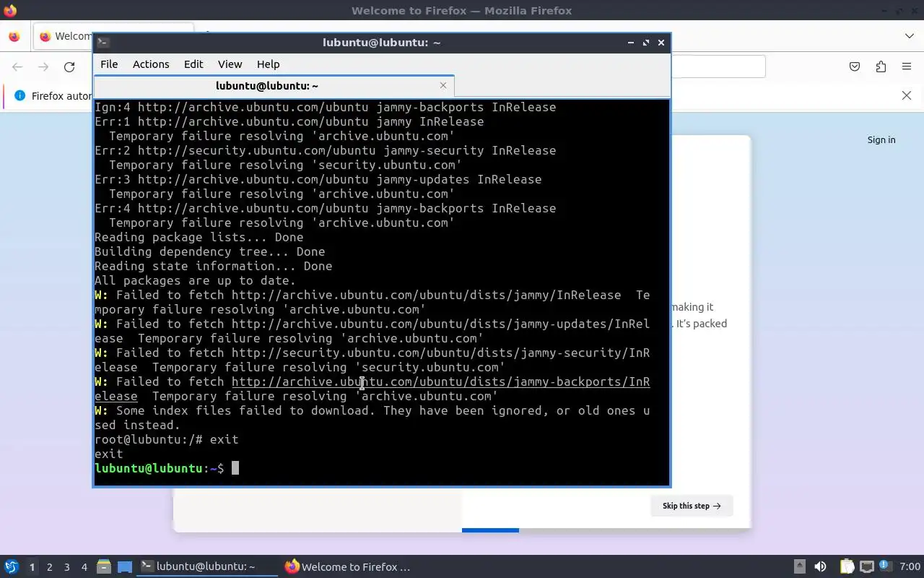This screenshot has height=578, width=924.
Task: Activate terminal taskbar entry lubuntu@lubuntu
Action: [208, 567]
